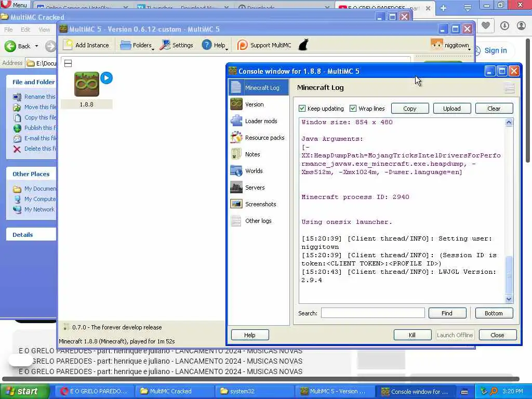Image resolution: width=532 pixels, height=399 pixels.
Task: Click the Other logs page icon
Action: tap(236, 220)
